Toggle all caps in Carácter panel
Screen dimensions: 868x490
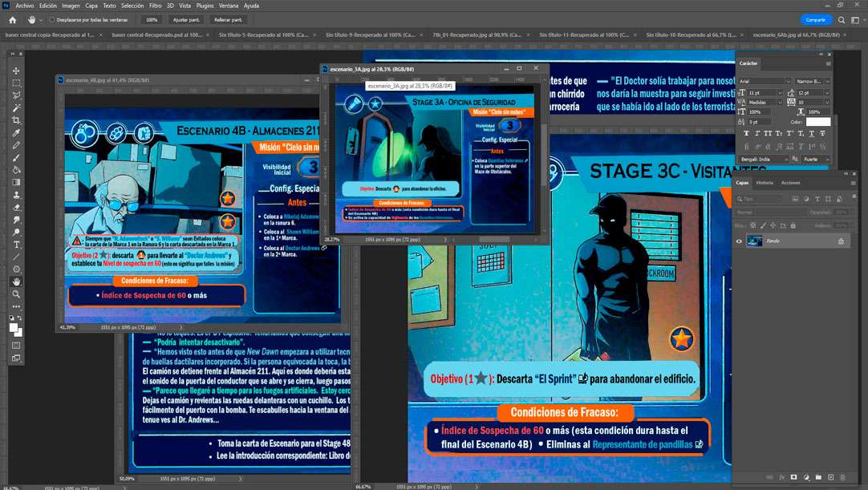point(768,133)
